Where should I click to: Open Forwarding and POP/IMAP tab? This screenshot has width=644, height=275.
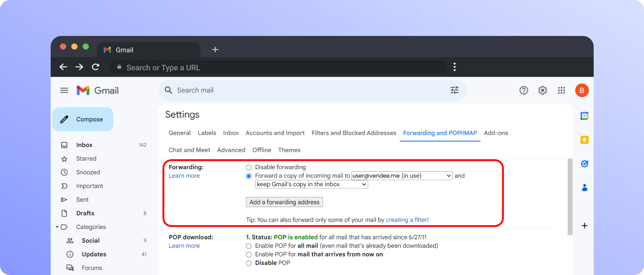pos(440,133)
